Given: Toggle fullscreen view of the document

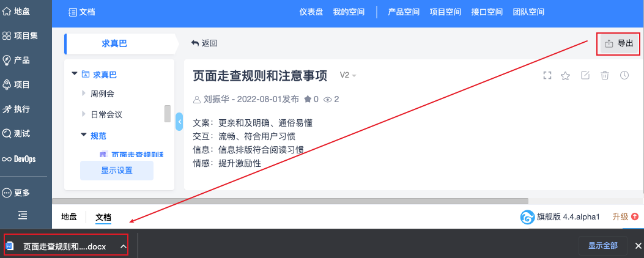Looking at the screenshot, I should 547,75.
